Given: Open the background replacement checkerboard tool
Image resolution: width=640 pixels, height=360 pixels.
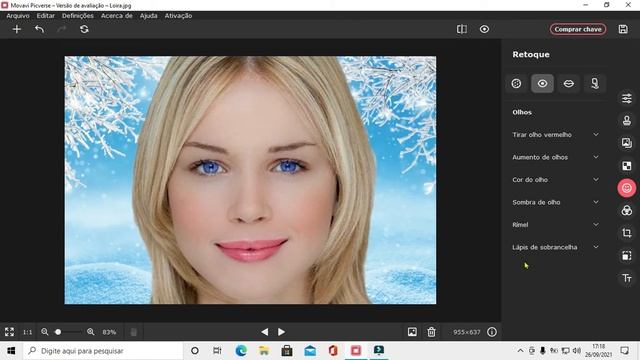Looking at the screenshot, I should pos(627,166).
